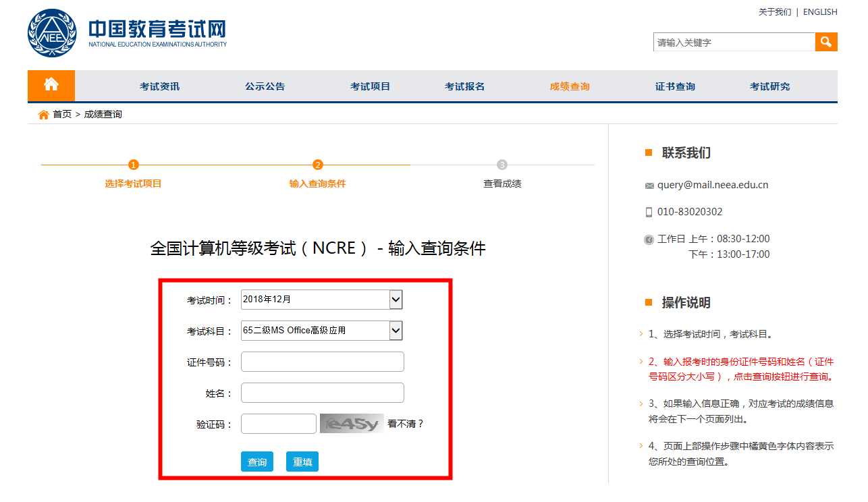The image size is (868, 502).
Task: Go to the home icon in navigation bar
Action: (x=51, y=85)
